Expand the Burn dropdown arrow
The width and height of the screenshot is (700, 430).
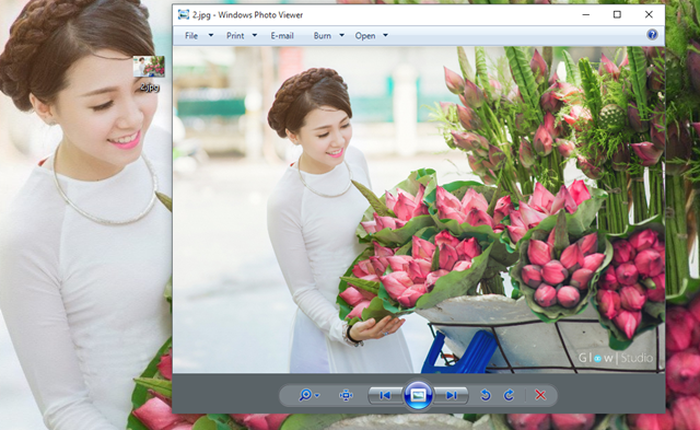click(342, 35)
